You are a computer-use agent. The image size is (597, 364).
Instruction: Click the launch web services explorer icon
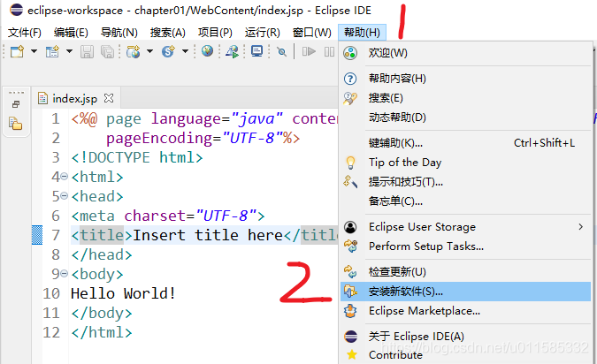coord(232,51)
